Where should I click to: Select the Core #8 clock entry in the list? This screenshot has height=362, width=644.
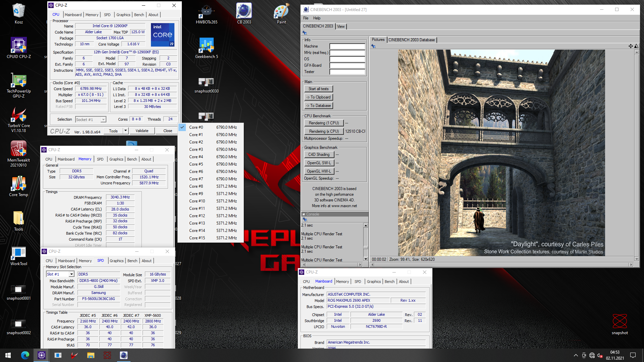210,186
